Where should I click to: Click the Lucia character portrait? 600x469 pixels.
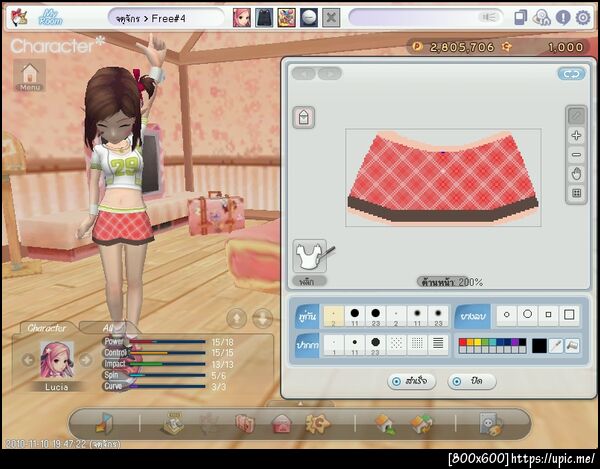(57, 360)
